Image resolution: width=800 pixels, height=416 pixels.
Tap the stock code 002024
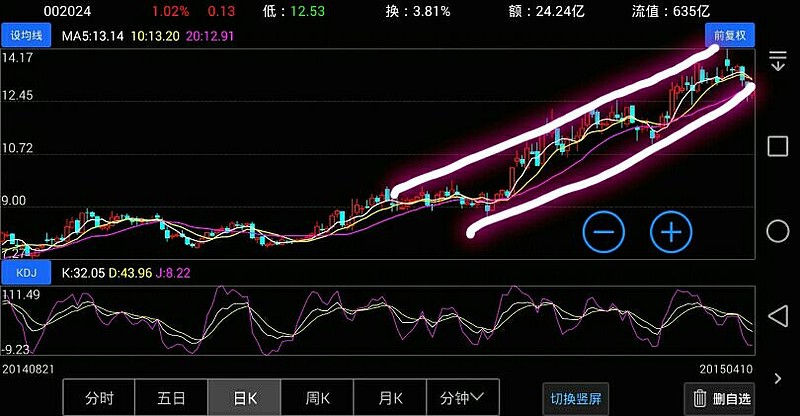pos(66,11)
